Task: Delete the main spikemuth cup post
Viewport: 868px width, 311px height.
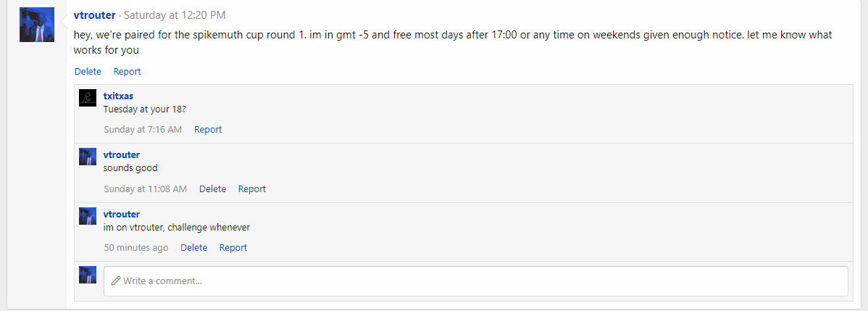Action: [88, 72]
